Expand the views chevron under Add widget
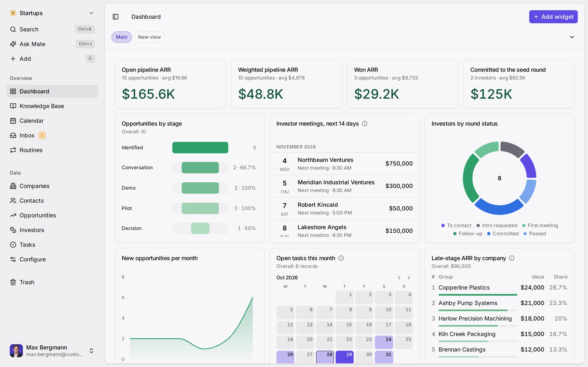Viewport: 588px width, 367px height. [572, 37]
